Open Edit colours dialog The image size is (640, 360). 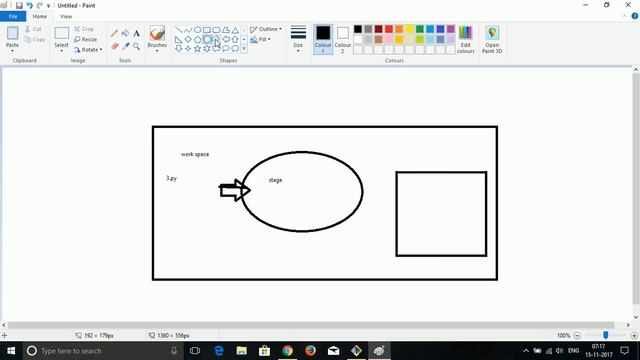point(465,40)
